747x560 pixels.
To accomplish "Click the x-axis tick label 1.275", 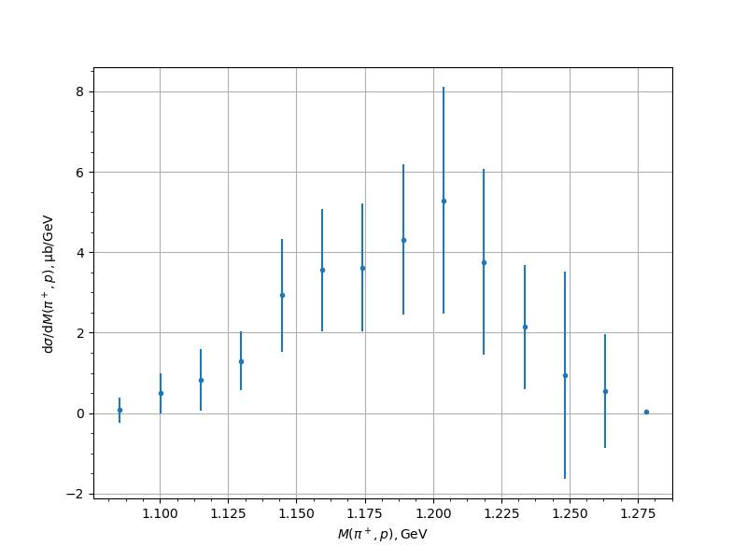I will tap(638, 514).
